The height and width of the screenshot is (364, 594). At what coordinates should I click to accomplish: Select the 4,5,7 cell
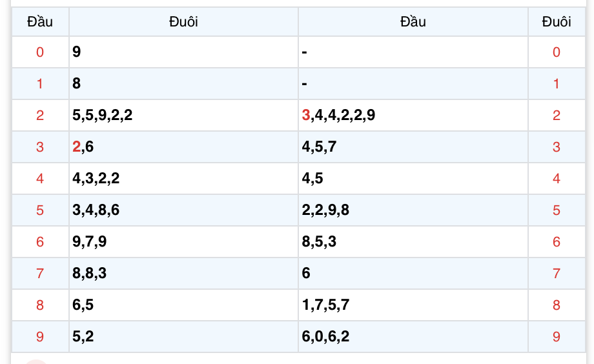pos(413,147)
